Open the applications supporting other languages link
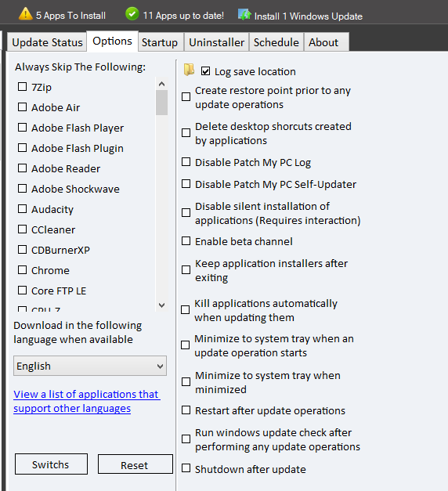 click(87, 401)
